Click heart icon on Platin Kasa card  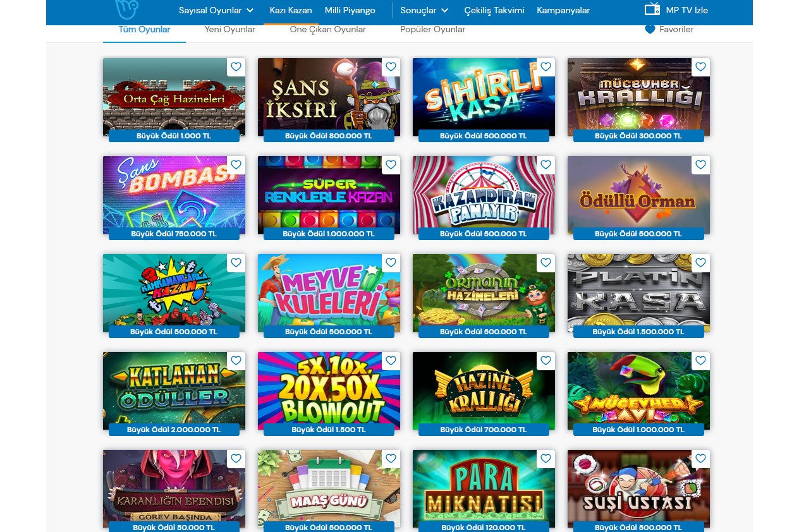[x=700, y=263]
